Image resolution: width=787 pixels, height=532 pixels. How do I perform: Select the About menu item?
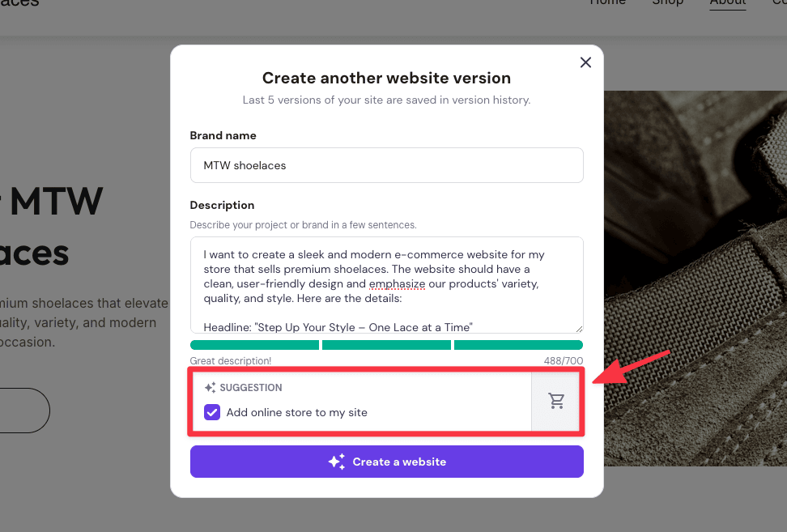pyautogui.click(x=727, y=4)
